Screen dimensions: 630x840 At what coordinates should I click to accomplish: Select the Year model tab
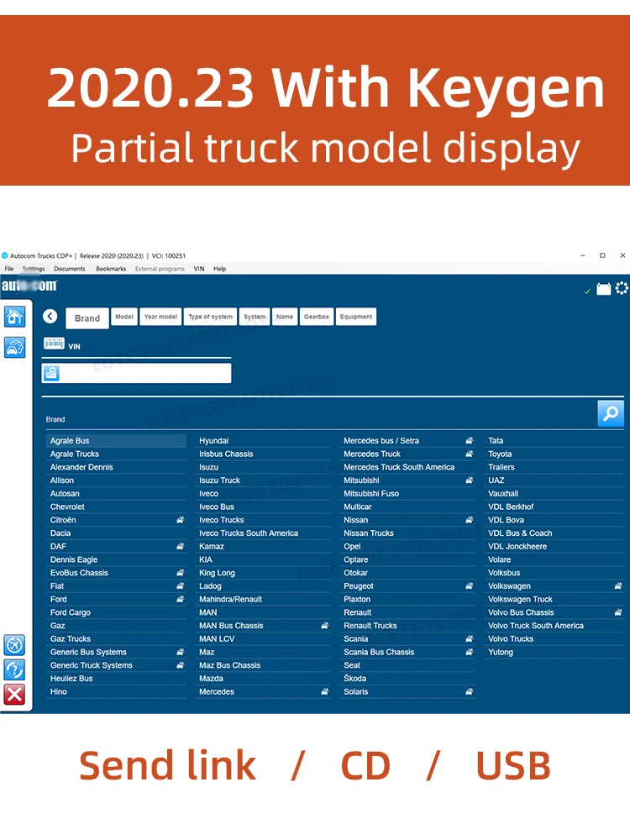[x=160, y=317]
